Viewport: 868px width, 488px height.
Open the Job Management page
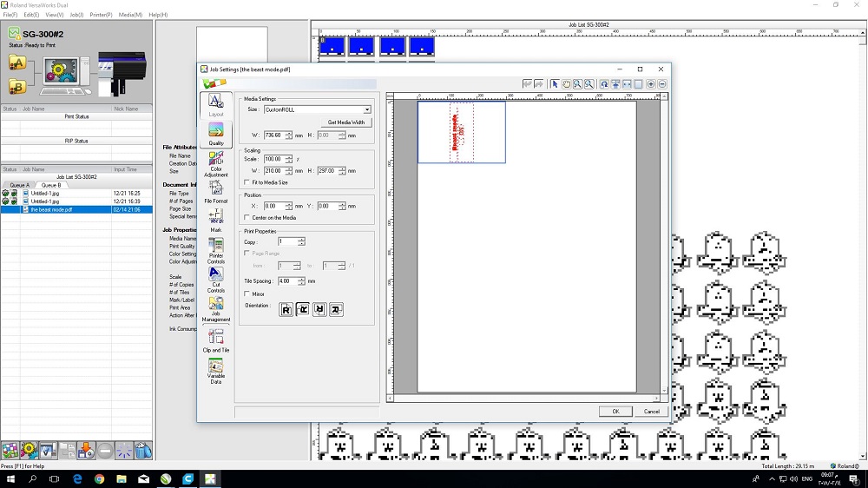216,309
